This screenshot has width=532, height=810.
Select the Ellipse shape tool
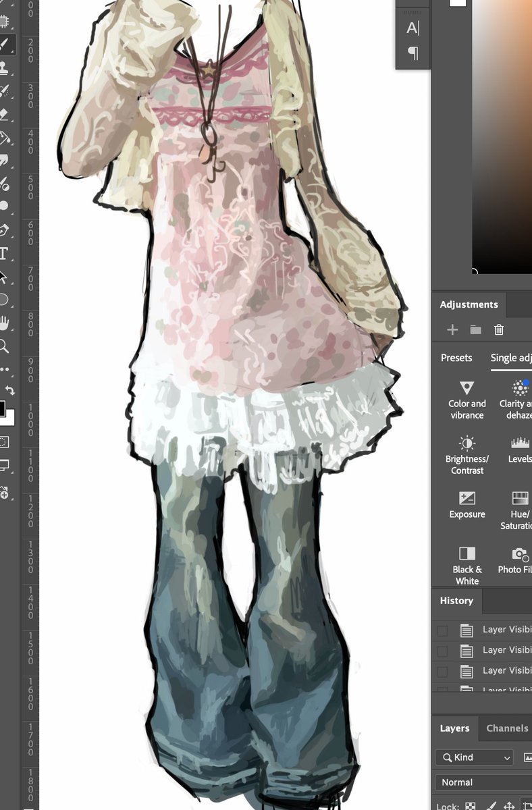[4, 300]
